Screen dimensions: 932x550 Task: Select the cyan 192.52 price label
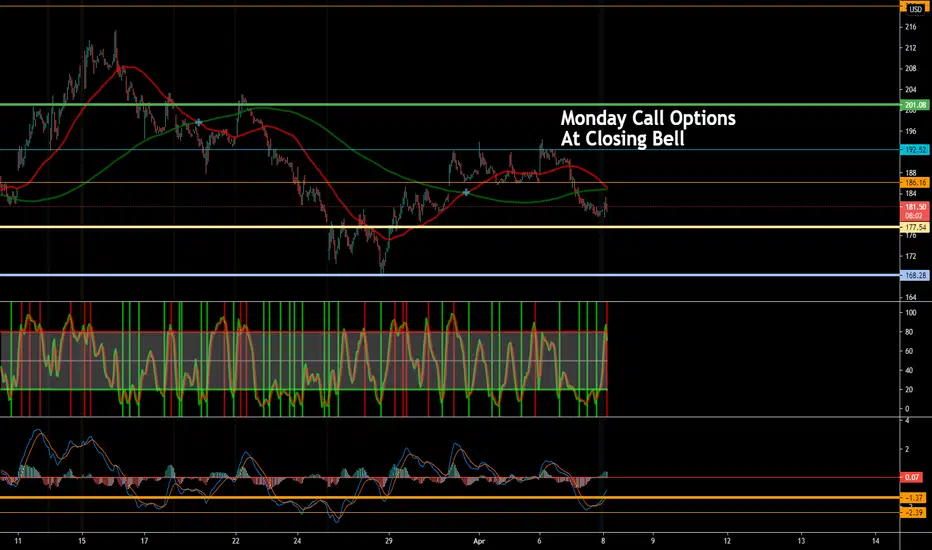click(x=915, y=150)
